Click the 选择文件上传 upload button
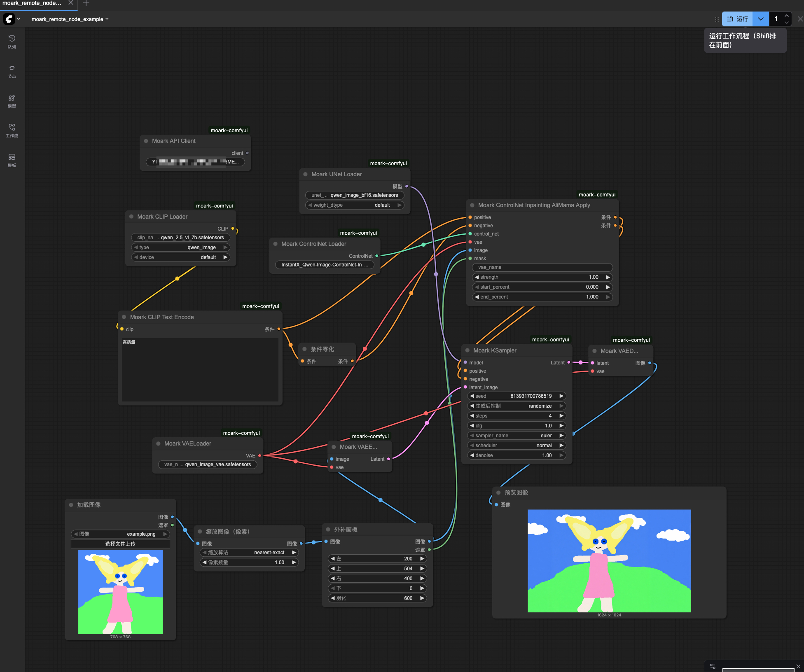The width and height of the screenshot is (804, 672). (x=120, y=544)
